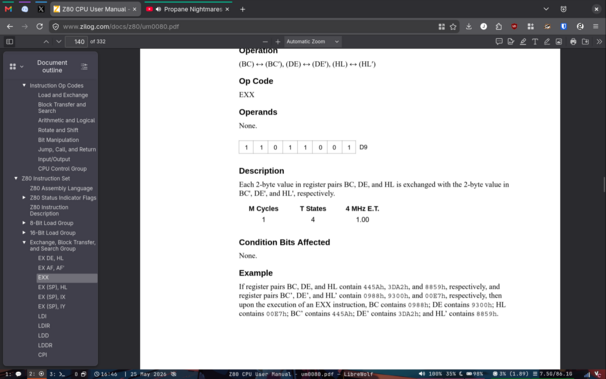Open Rotate and Shift outline entry
The width and height of the screenshot is (606, 379).
tap(58, 130)
